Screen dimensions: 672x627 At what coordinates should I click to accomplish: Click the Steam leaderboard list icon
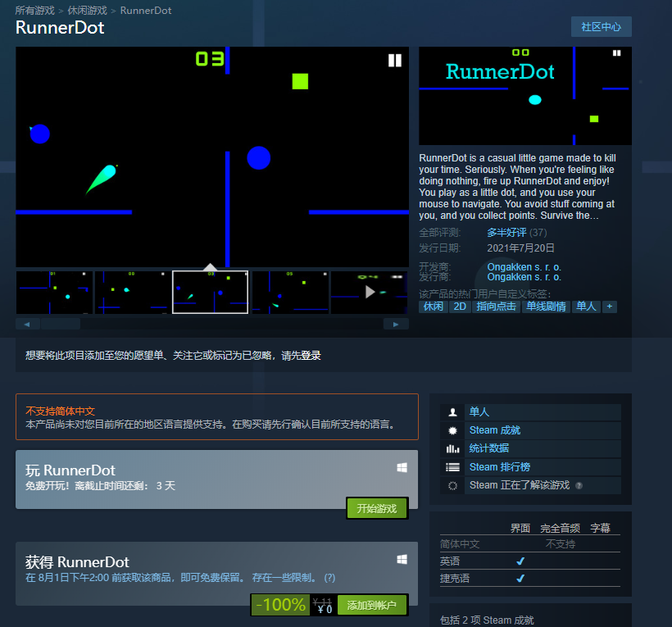(x=452, y=467)
